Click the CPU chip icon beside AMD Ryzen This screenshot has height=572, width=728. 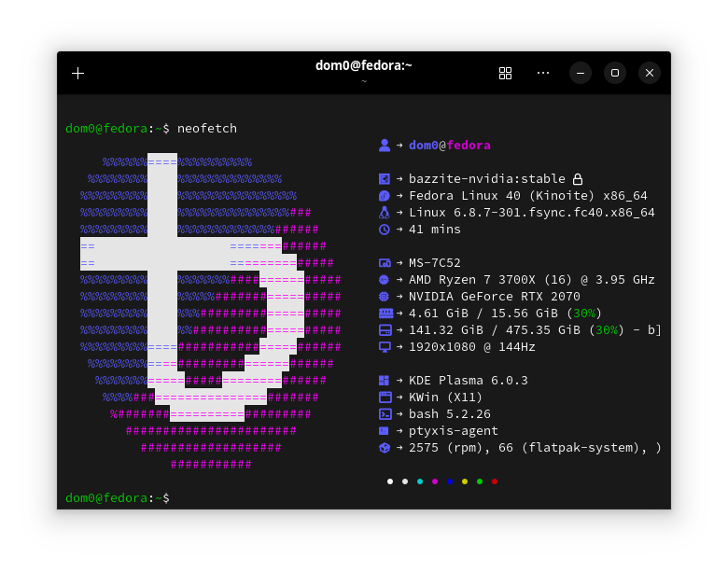coord(384,280)
